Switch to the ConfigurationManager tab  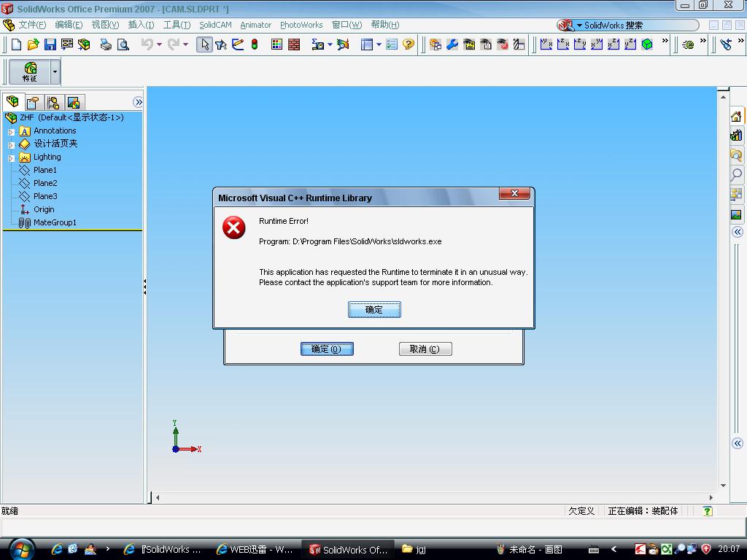(x=53, y=102)
